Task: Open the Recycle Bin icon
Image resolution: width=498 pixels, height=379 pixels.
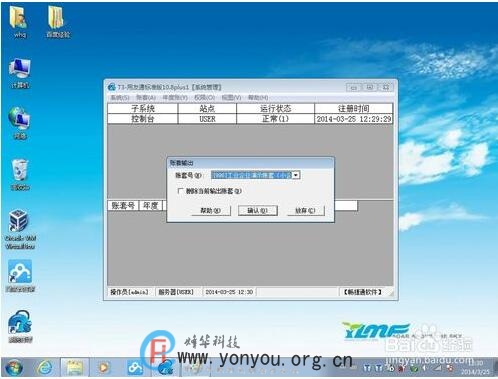Action: pyautogui.click(x=20, y=174)
